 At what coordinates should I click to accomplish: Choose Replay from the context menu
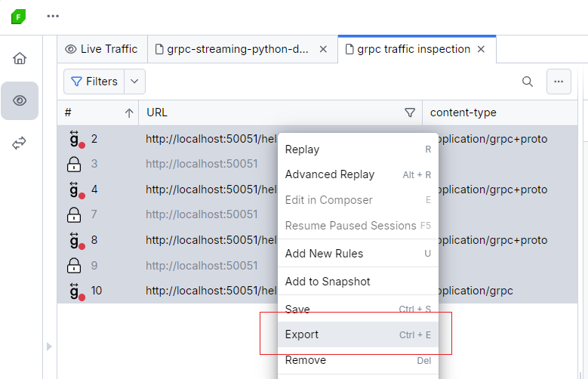358,149
